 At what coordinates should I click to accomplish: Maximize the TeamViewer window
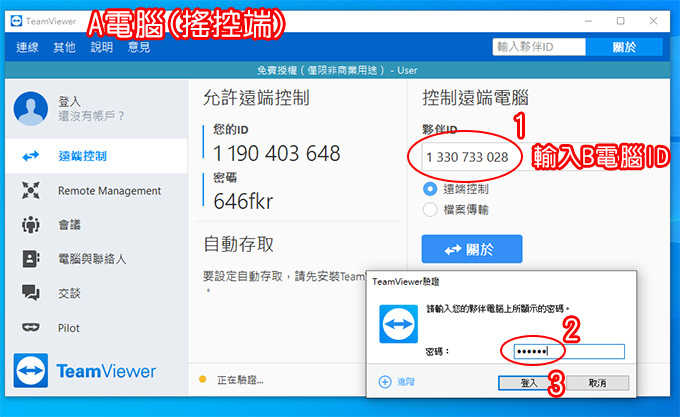(x=621, y=21)
